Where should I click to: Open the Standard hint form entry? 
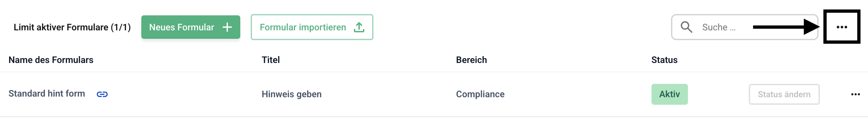click(47, 94)
